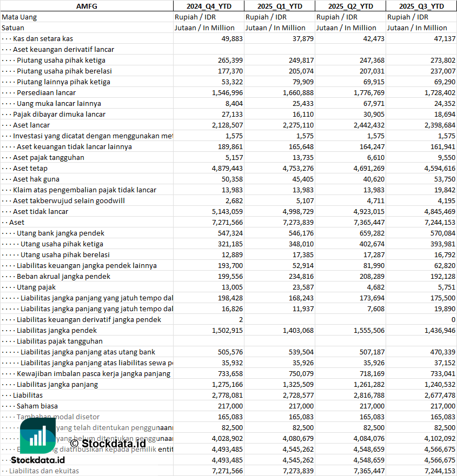The height and width of the screenshot is (476, 457).
Task: Select the Saham biasa row label
Action: pos(37,406)
